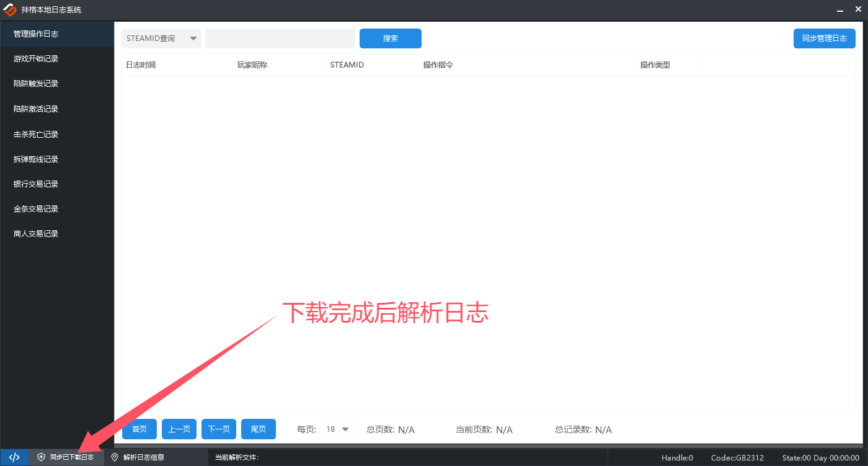Click the shield icon for 同步已下载日志
Image resolution: width=868 pixels, height=466 pixels.
[x=42, y=457]
